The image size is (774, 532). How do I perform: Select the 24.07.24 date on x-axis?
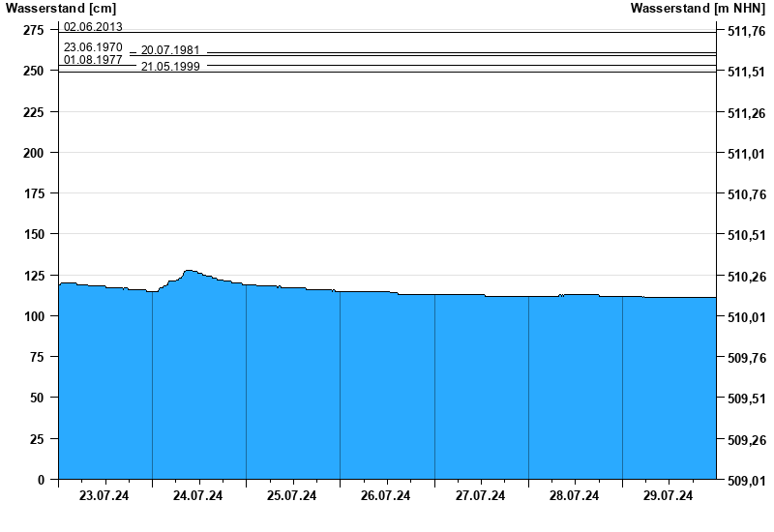pos(197,496)
